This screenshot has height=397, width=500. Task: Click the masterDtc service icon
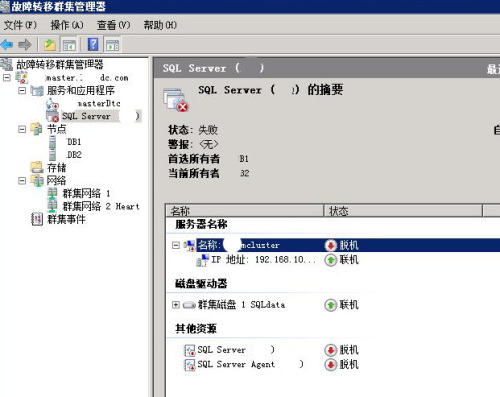pyautogui.click(x=52, y=104)
